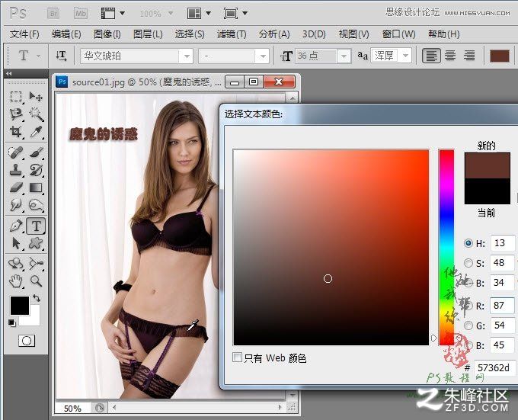Reset default foreground/background colors

point(12,323)
